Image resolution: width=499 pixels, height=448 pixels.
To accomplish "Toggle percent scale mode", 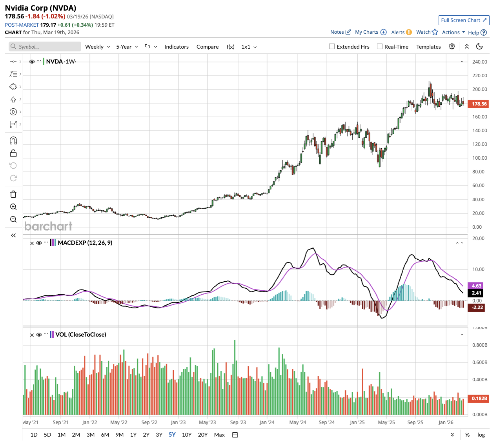I will coord(468,435).
